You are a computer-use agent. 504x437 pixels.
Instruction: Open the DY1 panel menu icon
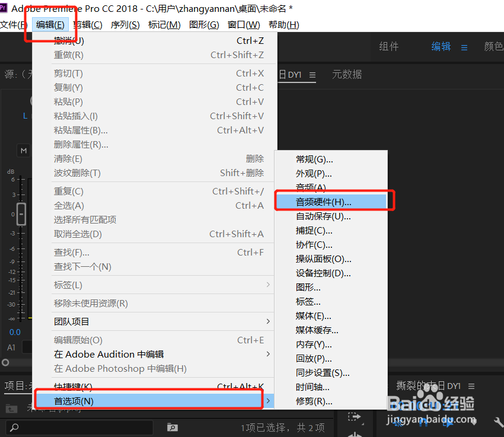(312, 75)
